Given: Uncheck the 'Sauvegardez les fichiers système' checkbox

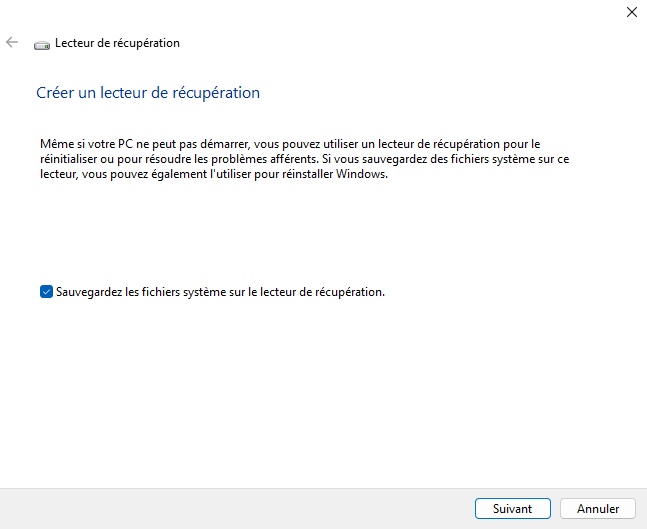Looking at the screenshot, I should click(46, 292).
